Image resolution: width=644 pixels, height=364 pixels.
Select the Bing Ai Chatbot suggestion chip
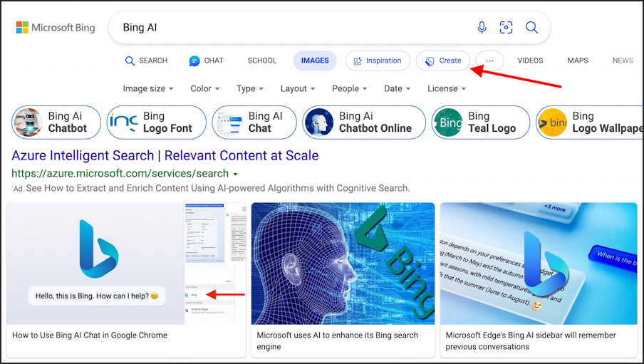pyautogui.click(x=56, y=123)
